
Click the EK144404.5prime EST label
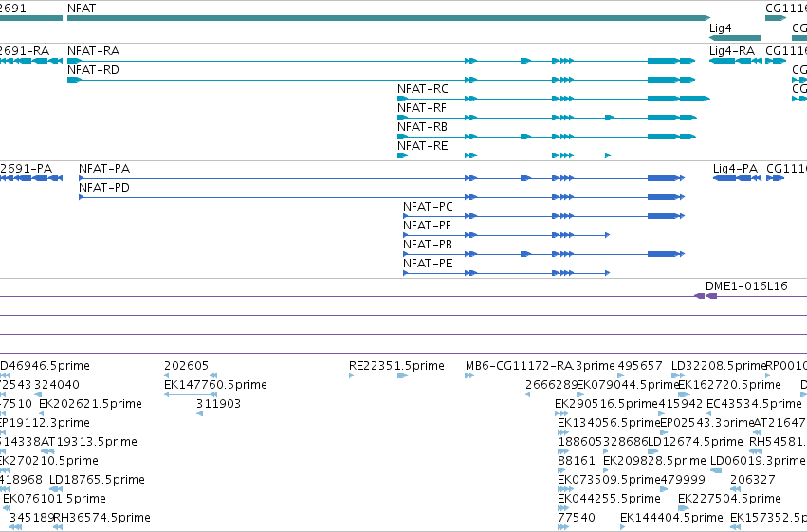pyautogui.click(x=671, y=518)
